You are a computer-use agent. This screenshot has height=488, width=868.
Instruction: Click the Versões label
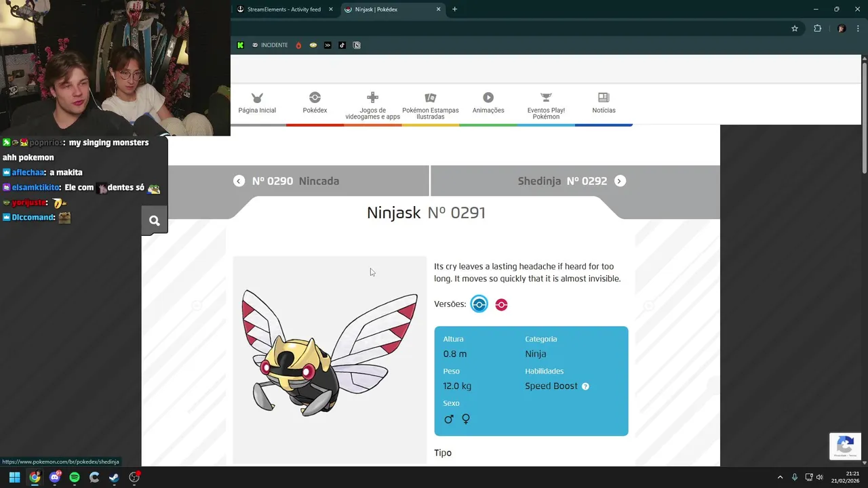click(450, 304)
